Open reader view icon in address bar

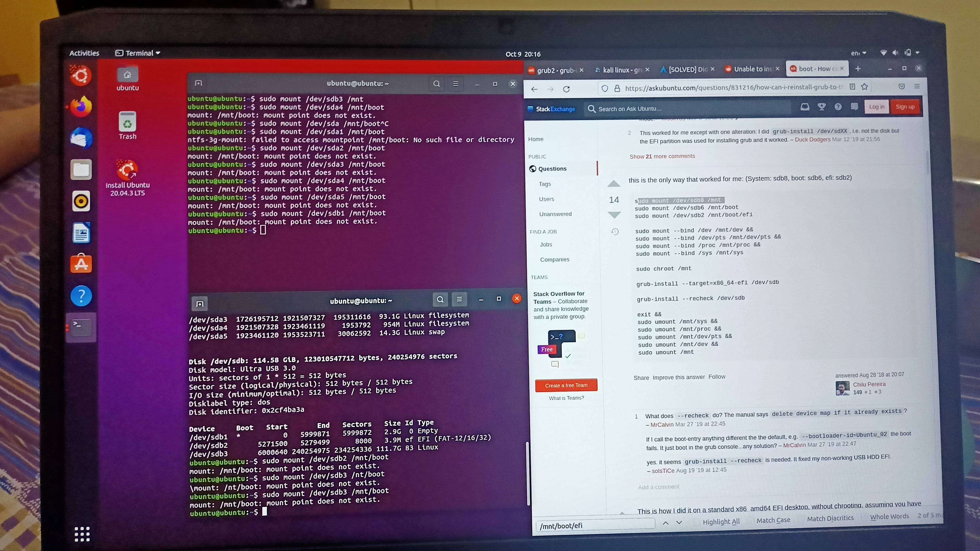coord(852,87)
